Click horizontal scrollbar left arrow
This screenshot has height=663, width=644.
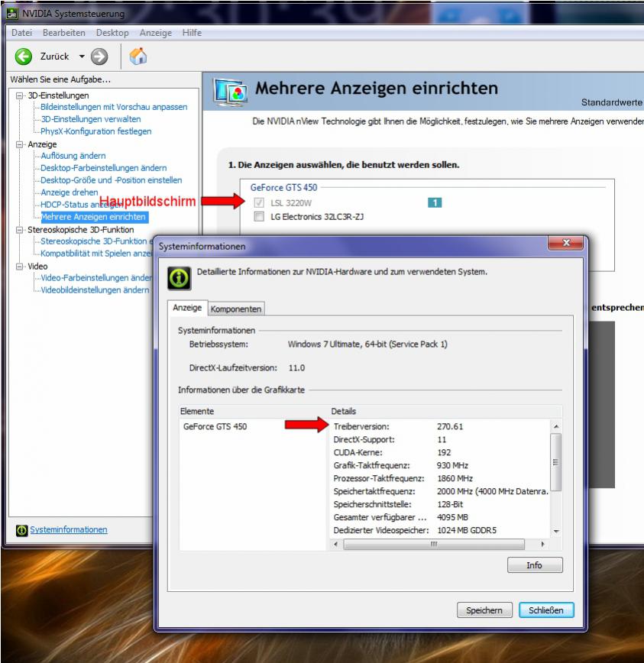[335, 544]
